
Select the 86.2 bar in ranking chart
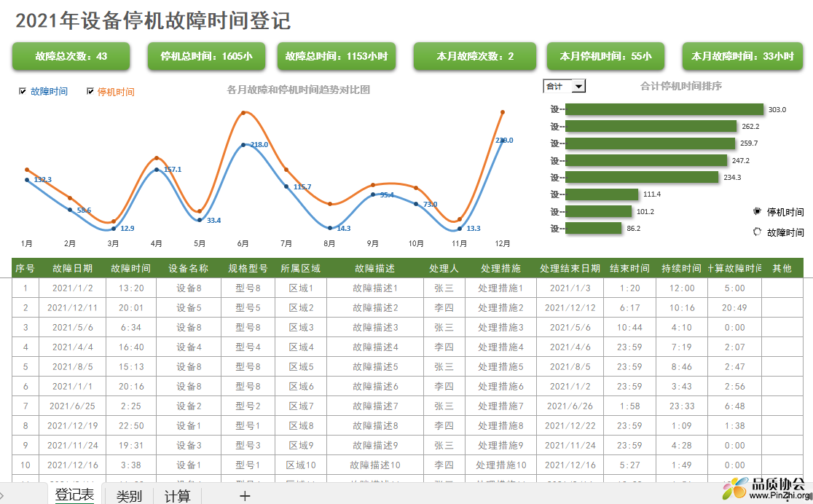pos(593,228)
